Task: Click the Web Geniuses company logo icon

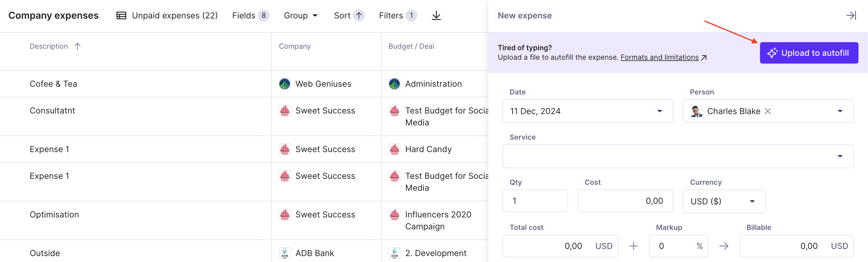Action: click(x=284, y=84)
